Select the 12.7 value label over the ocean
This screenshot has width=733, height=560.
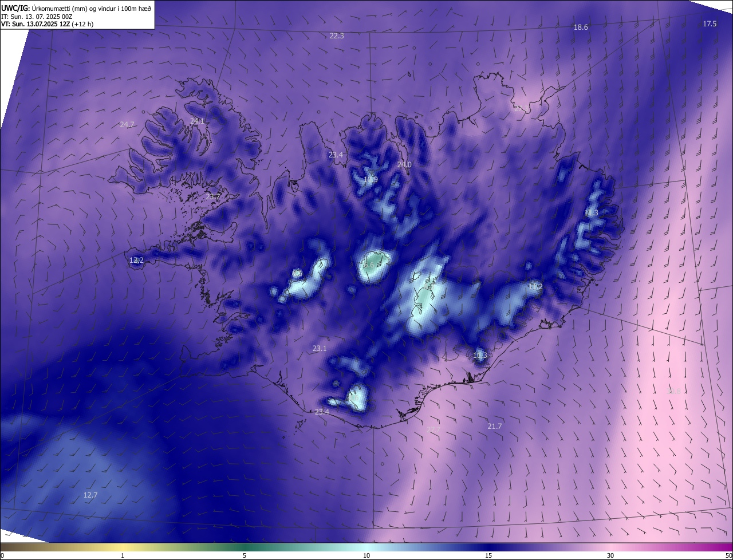[x=90, y=495]
